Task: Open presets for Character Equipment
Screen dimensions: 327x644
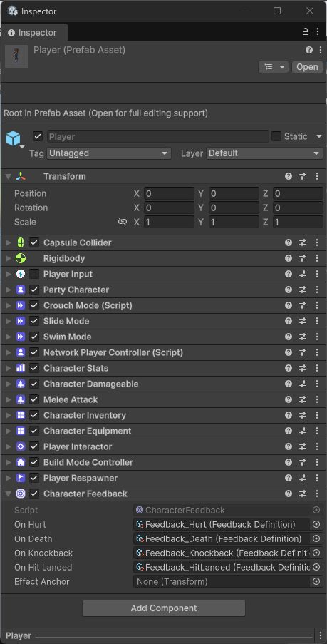Action: [303, 431]
